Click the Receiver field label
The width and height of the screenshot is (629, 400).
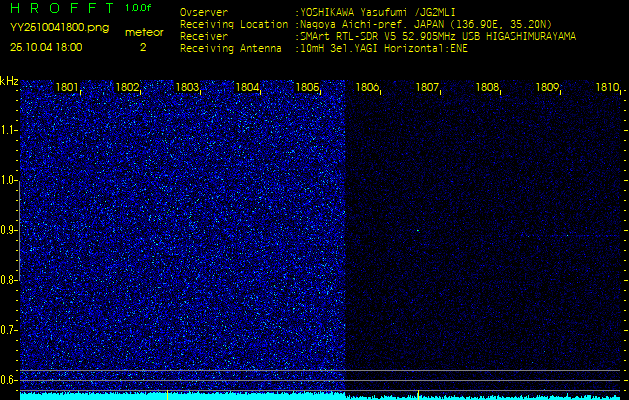coord(204,37)
